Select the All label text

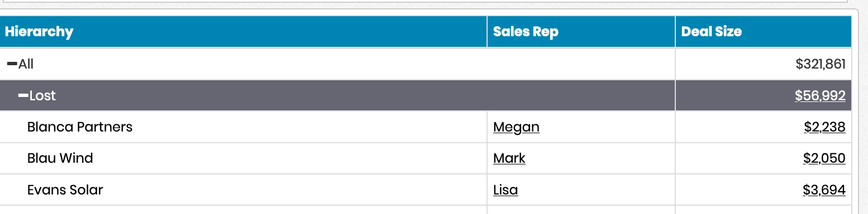(x=26, y=64)
